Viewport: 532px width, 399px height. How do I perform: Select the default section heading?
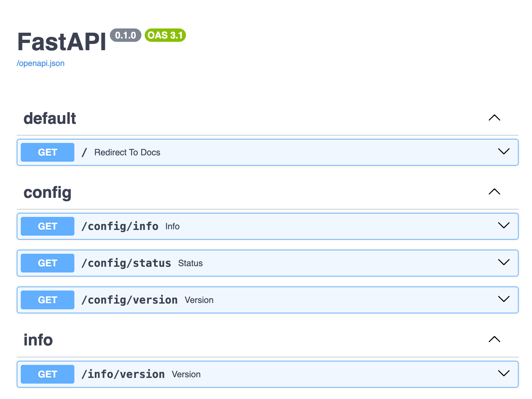[x=50, y=118]
